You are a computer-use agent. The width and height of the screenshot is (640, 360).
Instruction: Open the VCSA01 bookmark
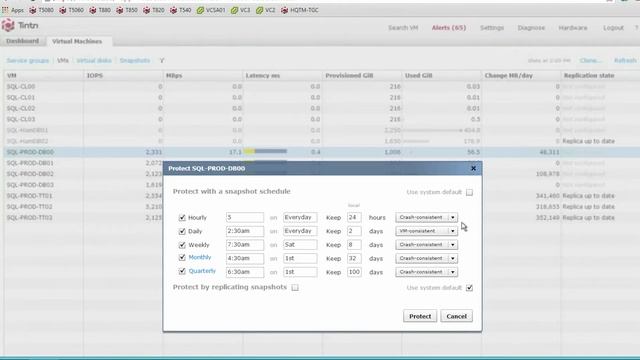tap(211, 10)
